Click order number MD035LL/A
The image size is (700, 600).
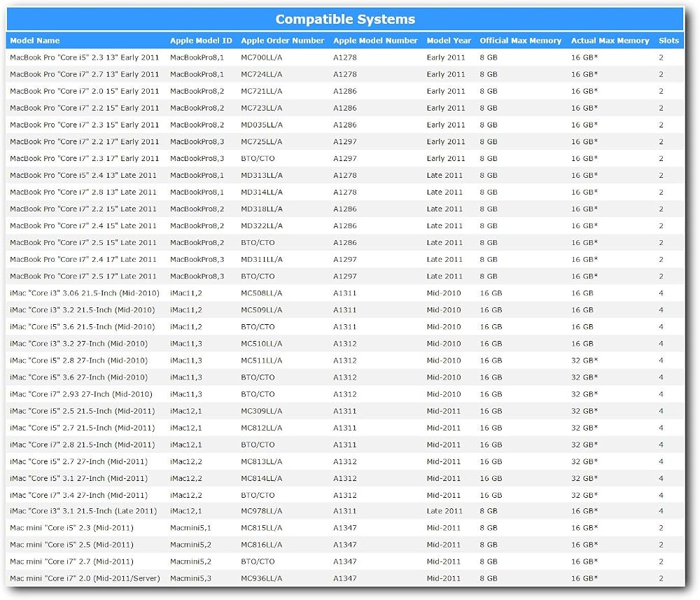coord(262,125)
